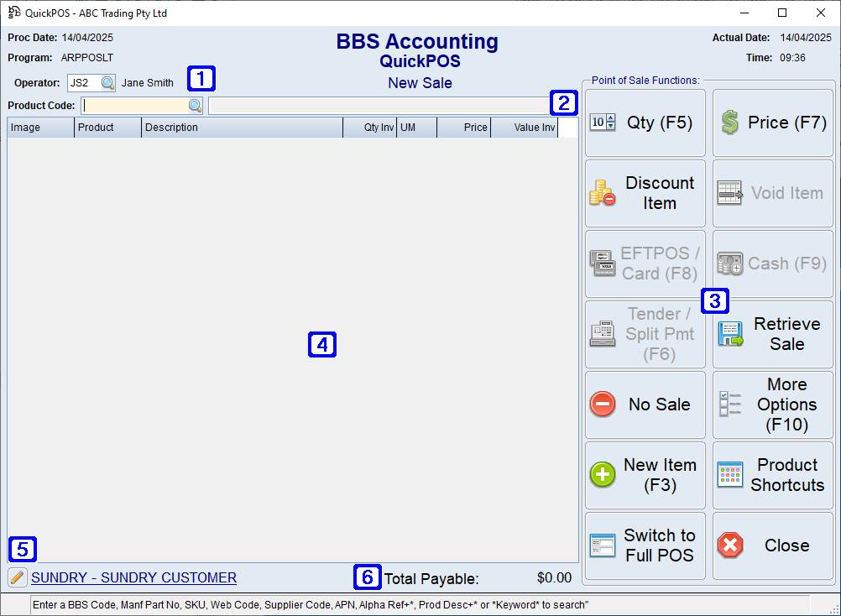Edit the customer using the pencil icon

(x=17, y=577)
